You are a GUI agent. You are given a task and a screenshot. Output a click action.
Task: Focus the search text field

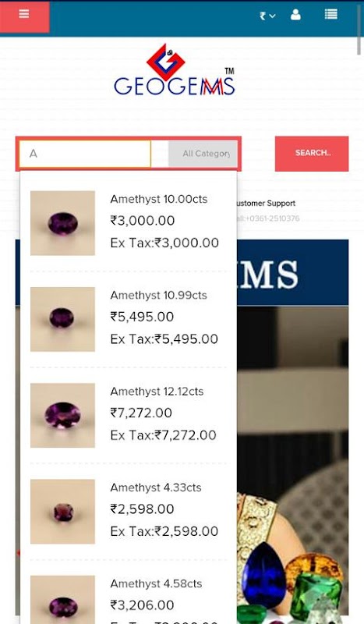(x=85, y=154)
